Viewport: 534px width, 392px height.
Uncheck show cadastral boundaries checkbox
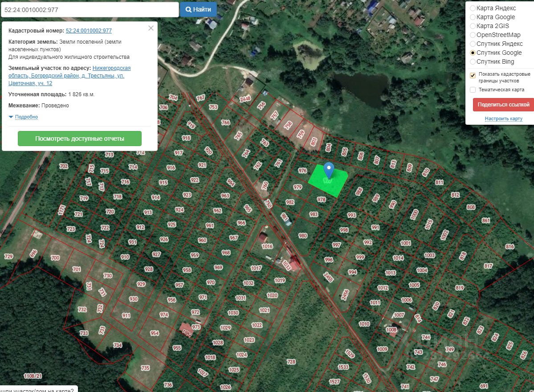tap(473, 76)
